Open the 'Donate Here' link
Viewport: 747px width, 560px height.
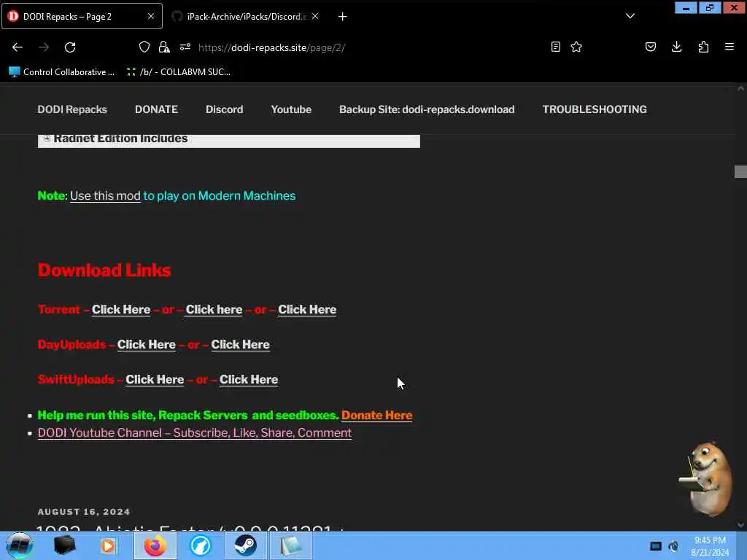point(377,415)
